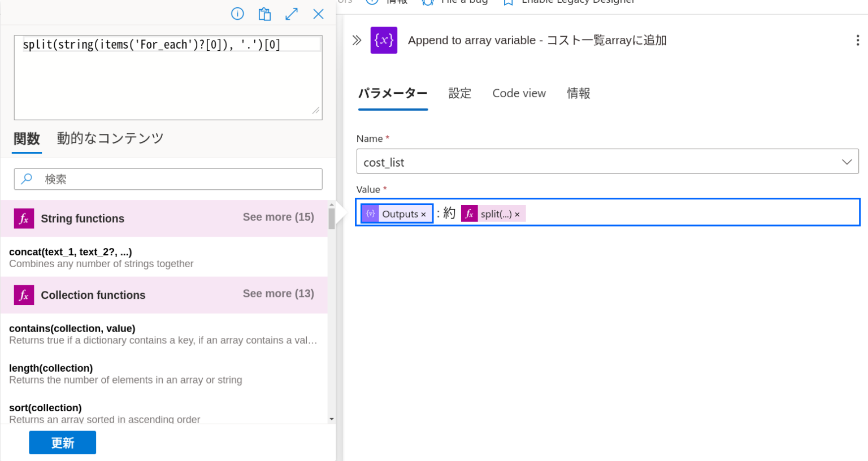Select the Append to array variable {x} icon

(384, 40)
